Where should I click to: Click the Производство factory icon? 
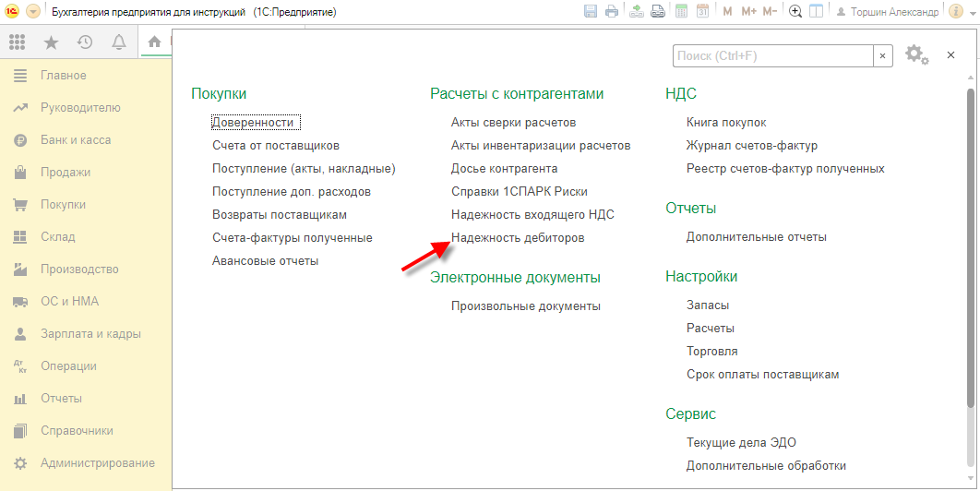click(20, 269)
